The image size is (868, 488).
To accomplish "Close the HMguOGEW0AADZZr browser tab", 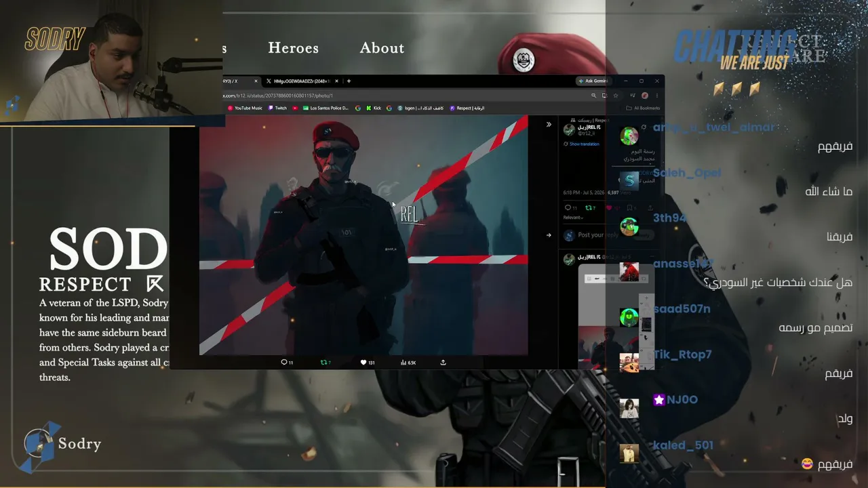I will coord(336,81).
